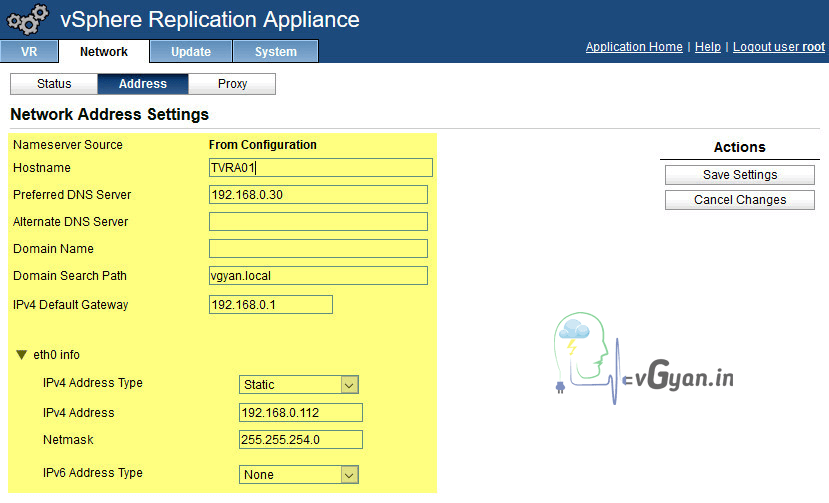Viewport: 829px width, 503px height.
Task: Open the Update tab
Action: tap(191, 52)
